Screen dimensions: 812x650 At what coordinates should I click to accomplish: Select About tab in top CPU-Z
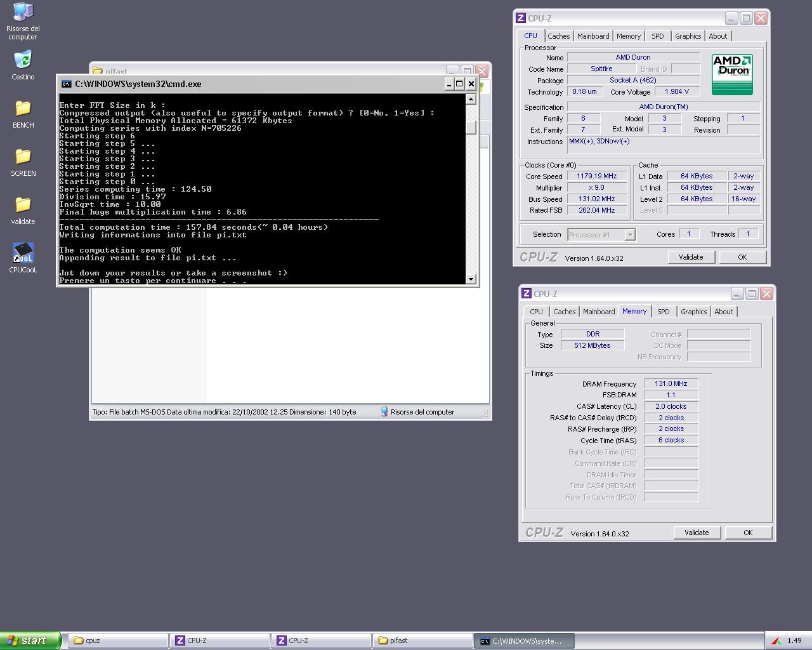pyautogui.click(x=718, y=36)
